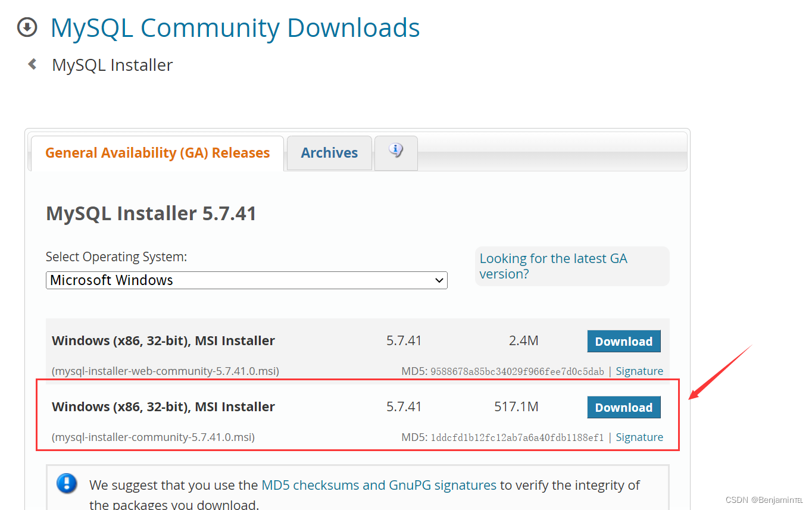Follow the 'Looking for the latest GA version?' link
The width and height of the screenshot is (812, 510).
coord(554,266)
